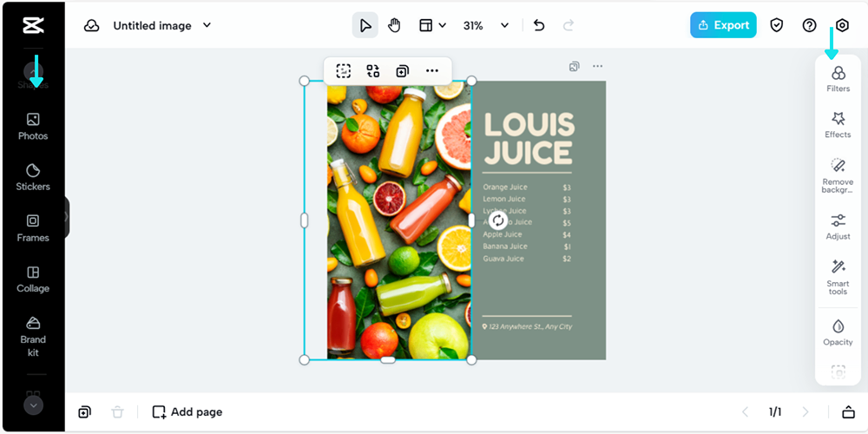Click the 123 Anywhere St., Any City address

[527, 326]
